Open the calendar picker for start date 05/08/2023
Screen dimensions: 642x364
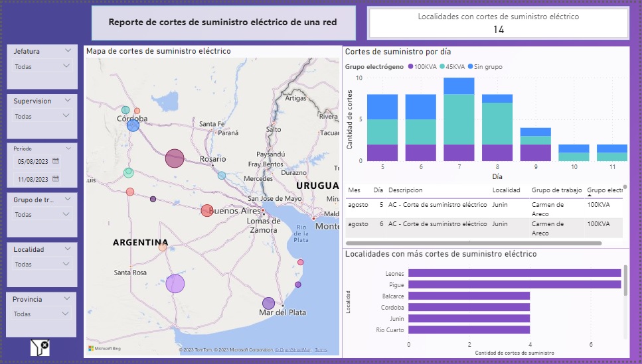(x=56, y=161)
